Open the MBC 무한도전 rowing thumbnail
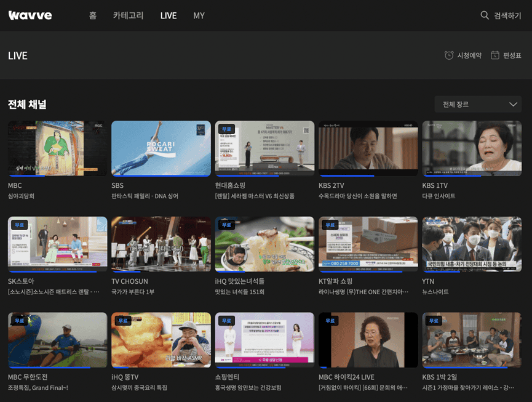This screenshot has height=402, width=532. pyautogui.click(x=57, y=340)
